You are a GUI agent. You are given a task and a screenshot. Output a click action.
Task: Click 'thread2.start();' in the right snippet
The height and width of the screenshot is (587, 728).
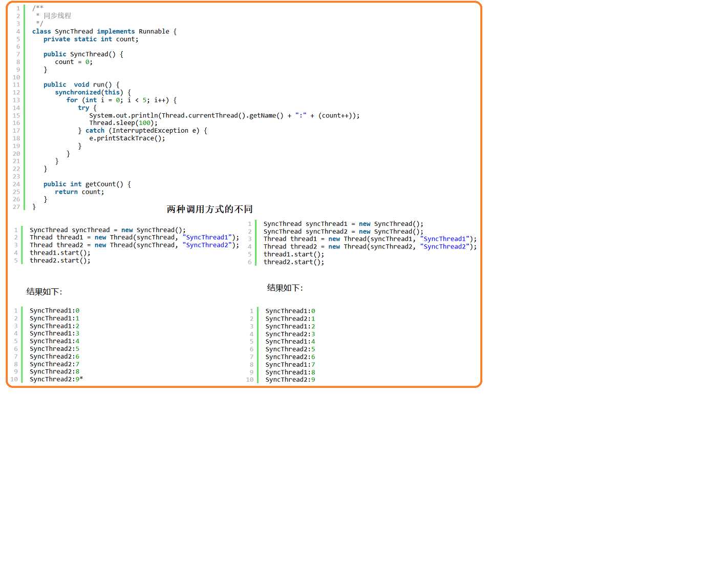[x=294, y=262]
